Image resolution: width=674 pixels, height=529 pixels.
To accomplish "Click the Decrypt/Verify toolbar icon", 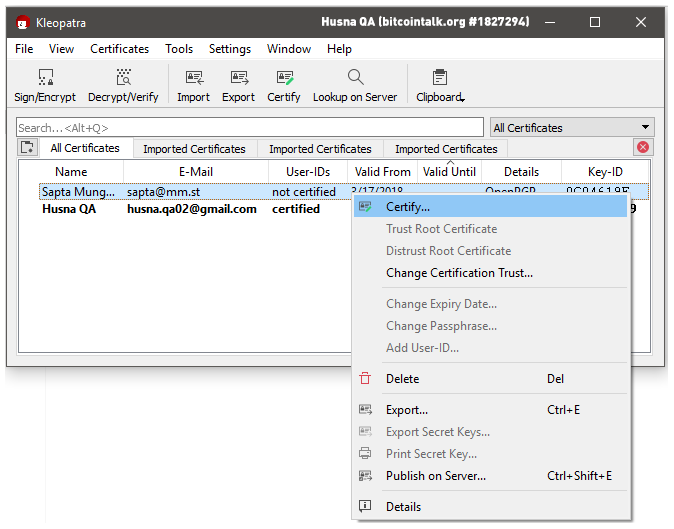I will pyautogui.click(x=123, y=77).
